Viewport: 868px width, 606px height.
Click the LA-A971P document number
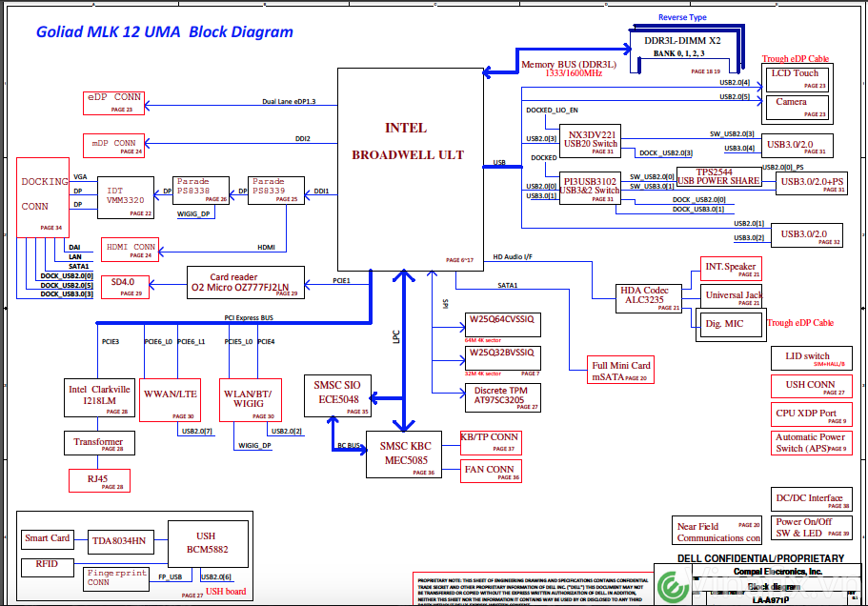pyautogui.click(x=771, y=600)
